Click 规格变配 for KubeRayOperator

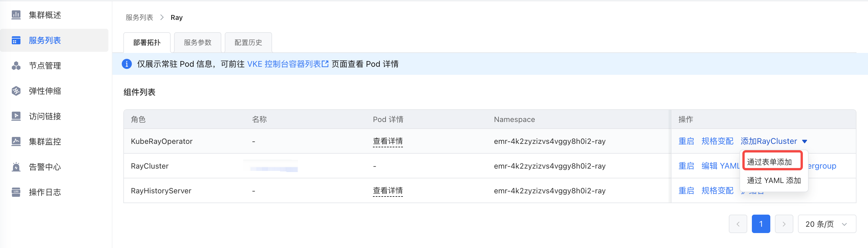click(x=717, y=141)
